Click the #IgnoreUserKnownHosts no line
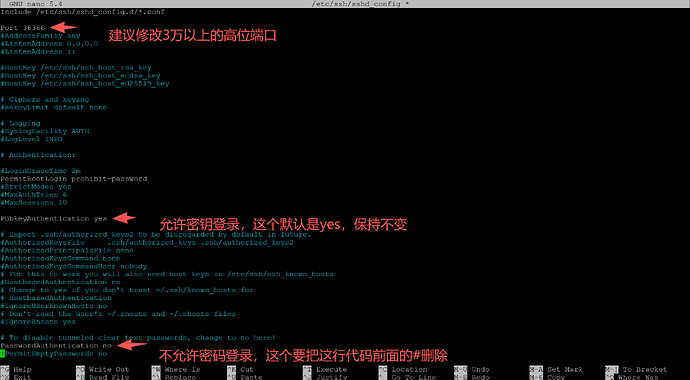 coord(54,306)
